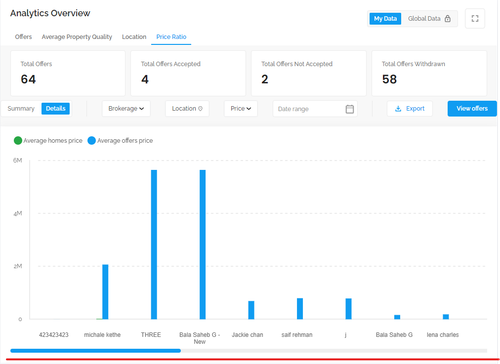500x364 pixels.
Task: Select the Summary view toggle
Action: (21, 109)
